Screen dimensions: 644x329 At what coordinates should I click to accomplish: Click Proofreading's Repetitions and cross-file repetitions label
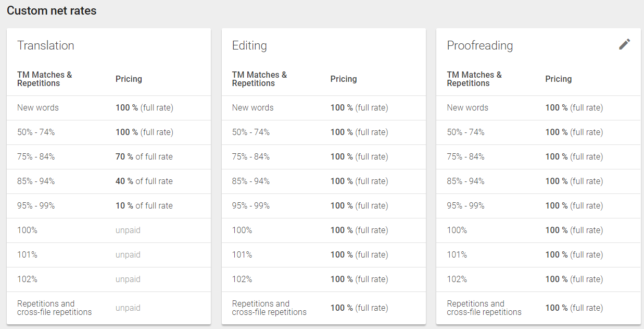[x=484, y=308]
